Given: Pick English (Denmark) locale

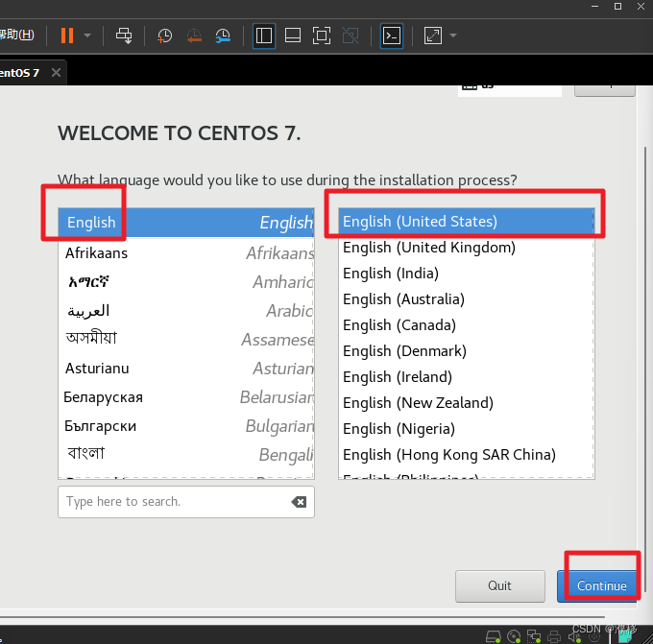Looking at the screenshot, I should click(467, 351).
